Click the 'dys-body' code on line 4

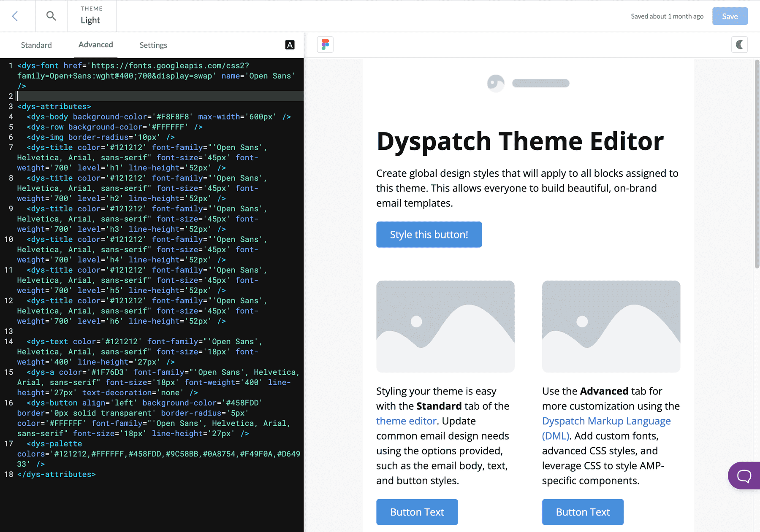49,117
